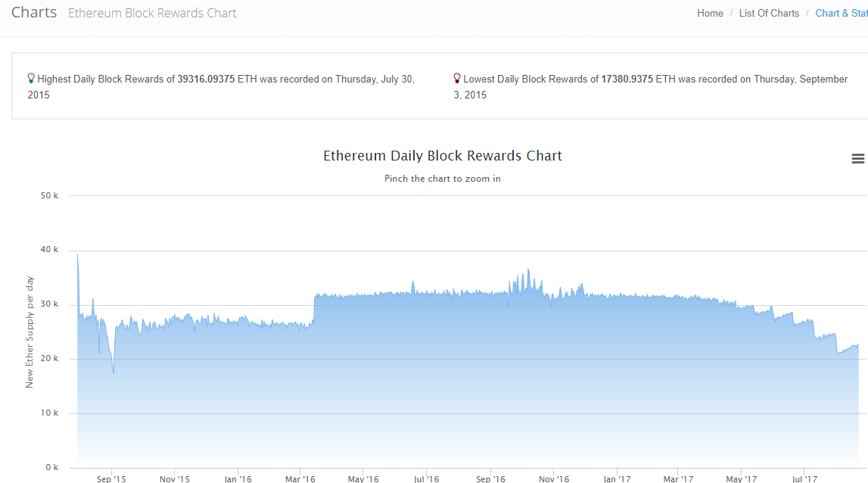Screen dimensions: 868x483
Task: Click the 50 k y-axis label
Action: (49, 195)
